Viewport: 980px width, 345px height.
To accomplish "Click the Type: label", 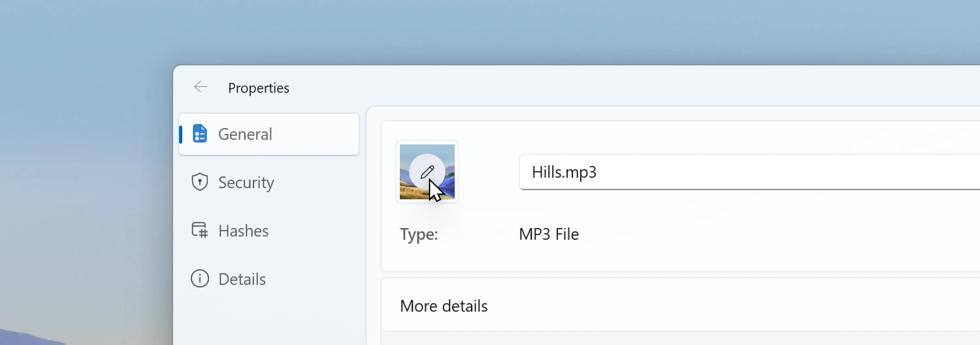I will tap(419, 234).
